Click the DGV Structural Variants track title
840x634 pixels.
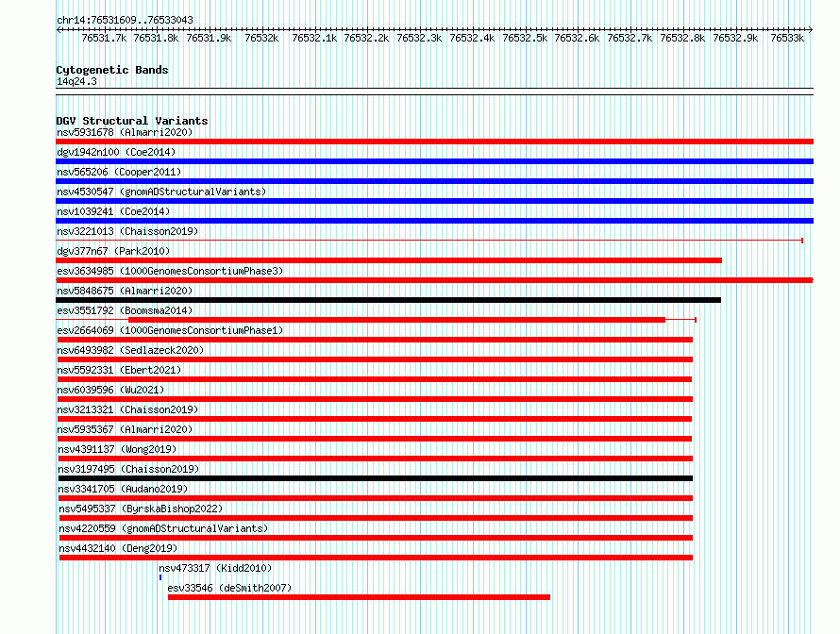coord(132,121)
